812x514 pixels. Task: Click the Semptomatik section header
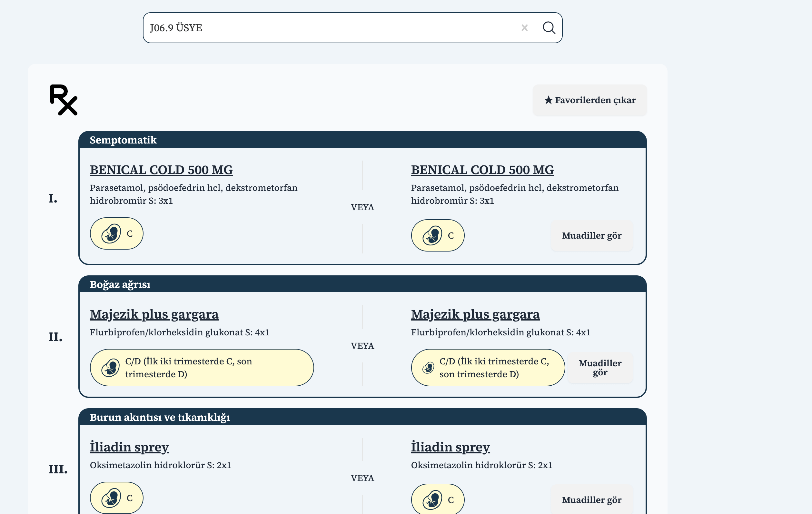click(x=362, y=140)
